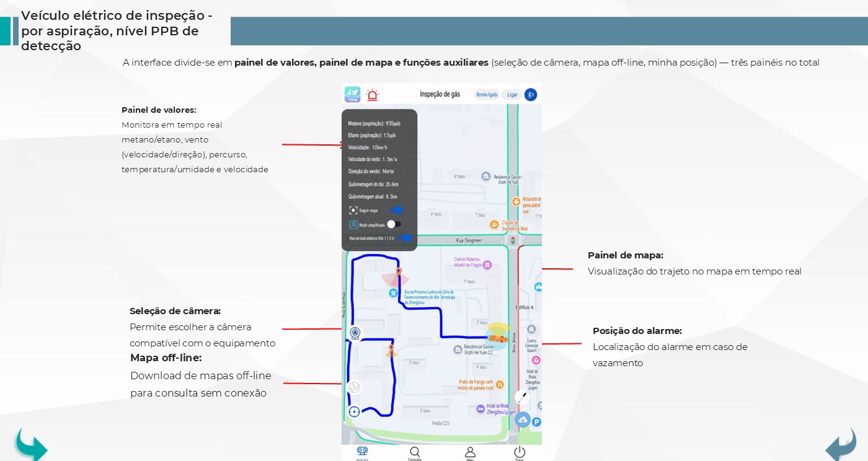Image resolution: width=868 pixels, height=461 pixels.
Task: Enable the Modo simplificado switch
Action: click(394, 224)
